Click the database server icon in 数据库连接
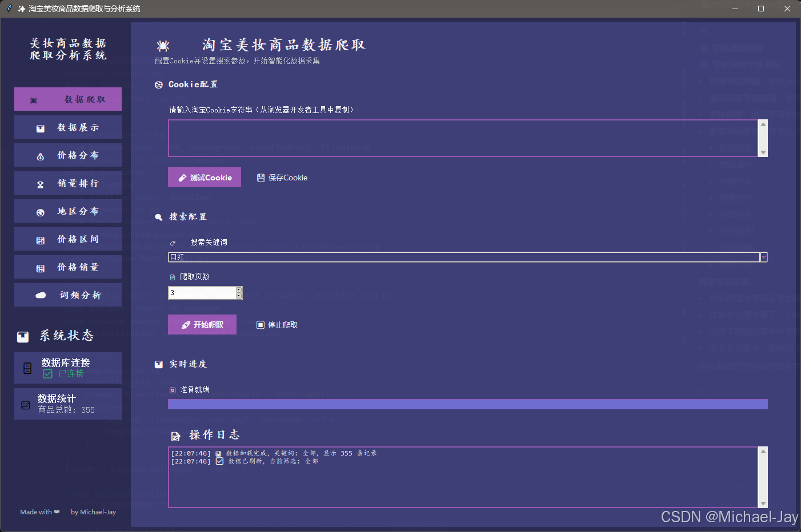Screen dimensions: 801x532 27,368
